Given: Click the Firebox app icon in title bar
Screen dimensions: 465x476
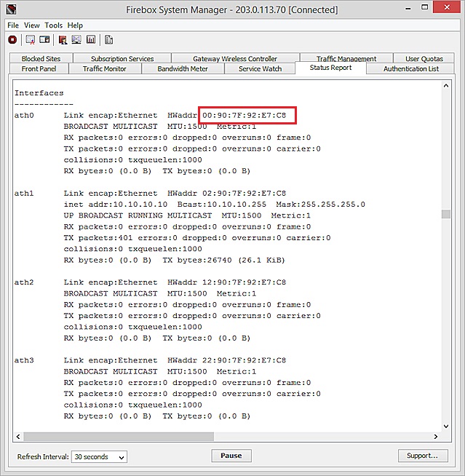Looking at the screenshot, I should [11, 9].
